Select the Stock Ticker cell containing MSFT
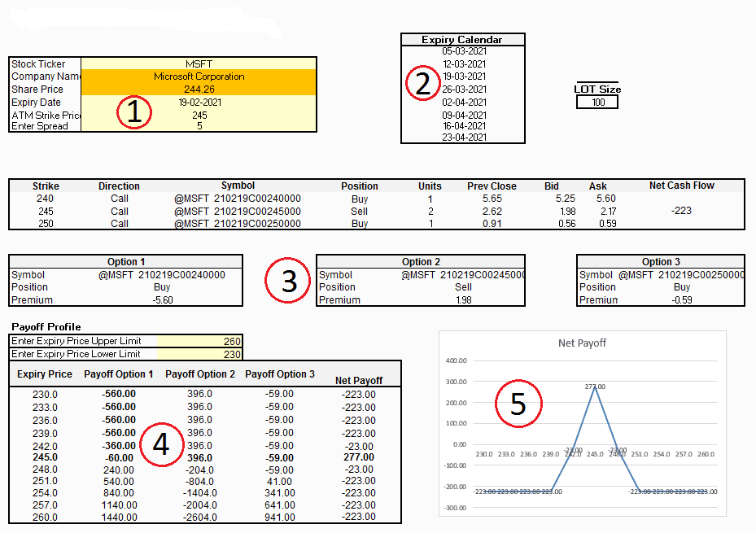Screen dimensions: 756x533 coord(199,64)
